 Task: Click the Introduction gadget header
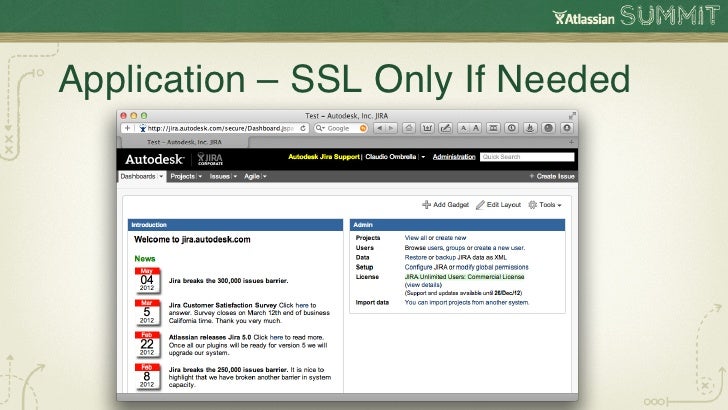235,225
